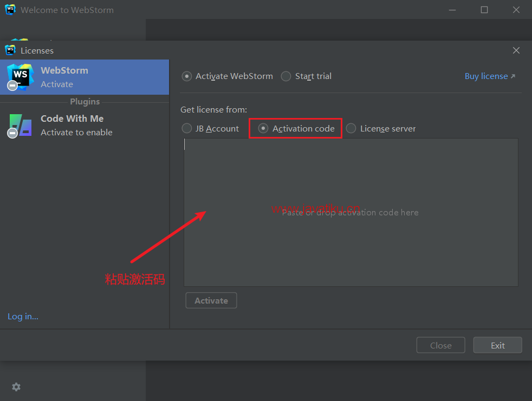Click the external arrow beside Buy license
The image size is (532, 401).
(512, 76)
